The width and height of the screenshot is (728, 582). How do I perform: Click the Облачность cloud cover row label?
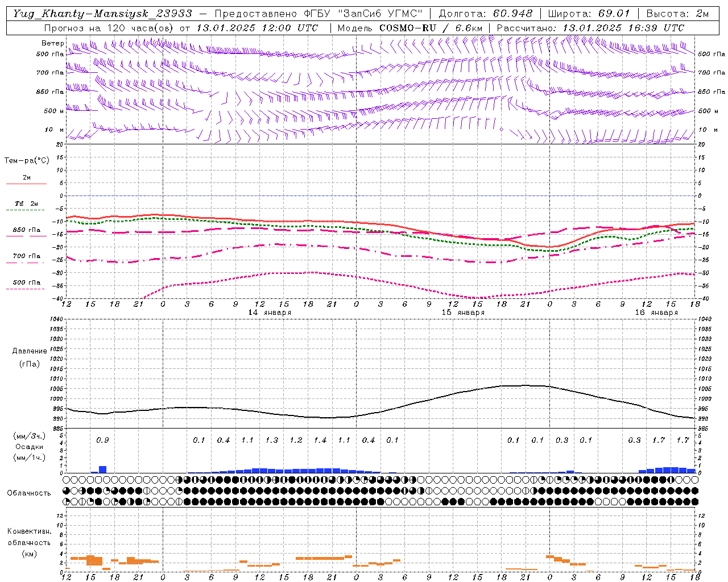pos(29,493)
